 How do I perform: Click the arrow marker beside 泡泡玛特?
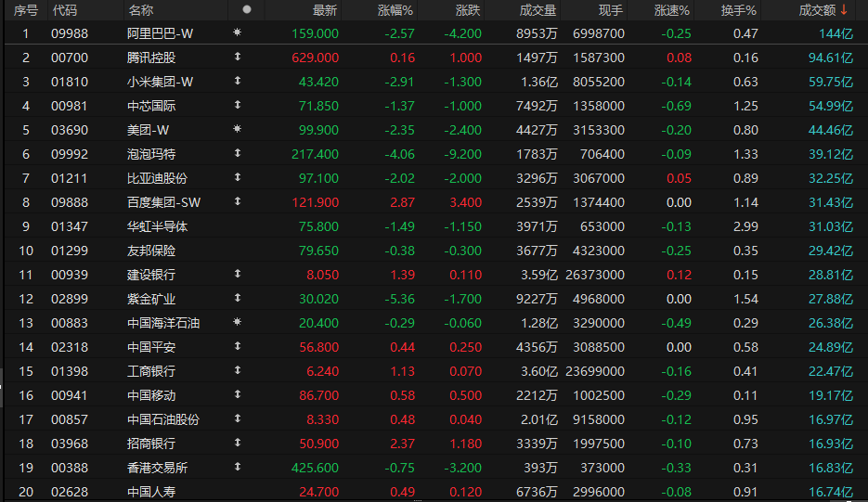click(238, 153)
